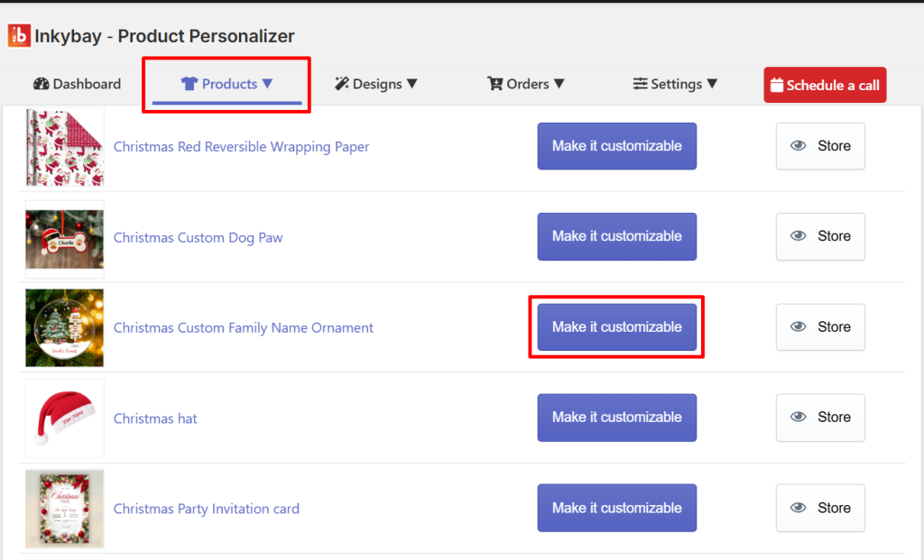This screenshot has height=560, width=924.
Task: Click the wrapping paper product thumbnail
Action: 64,146
